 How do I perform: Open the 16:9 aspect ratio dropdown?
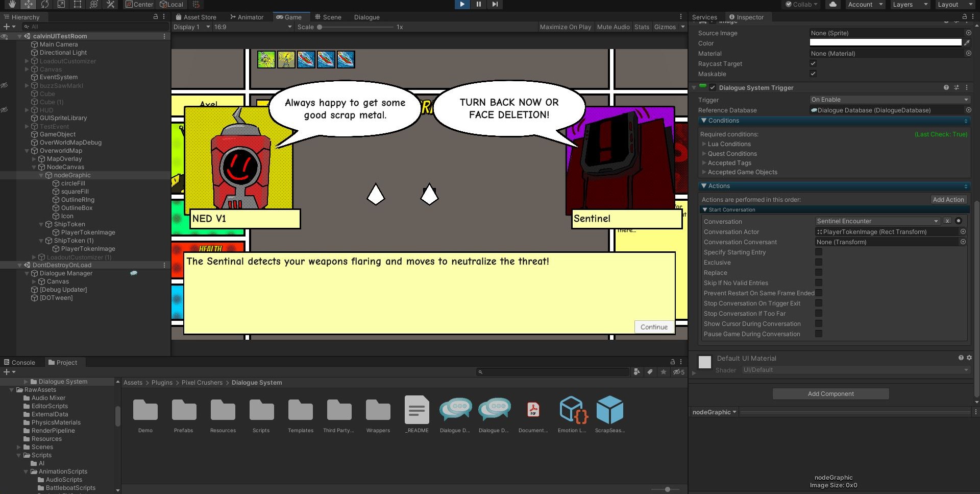[x=253, y=27]
